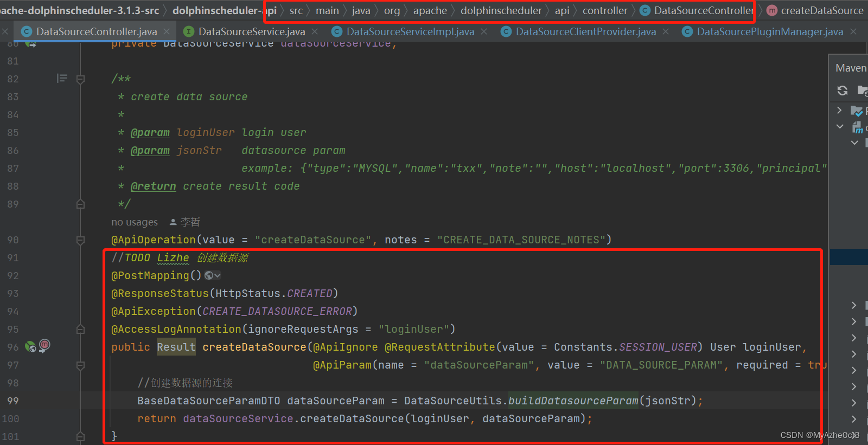Click the buildDatasourceParam method call
The width and height of the screenshot is (868, 445).
click(573, 401)
